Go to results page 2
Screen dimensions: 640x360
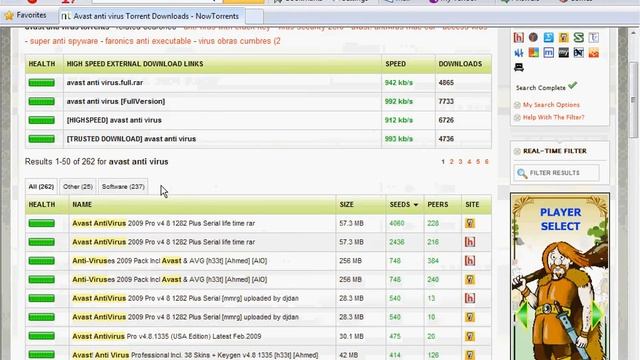coord(451,162)
